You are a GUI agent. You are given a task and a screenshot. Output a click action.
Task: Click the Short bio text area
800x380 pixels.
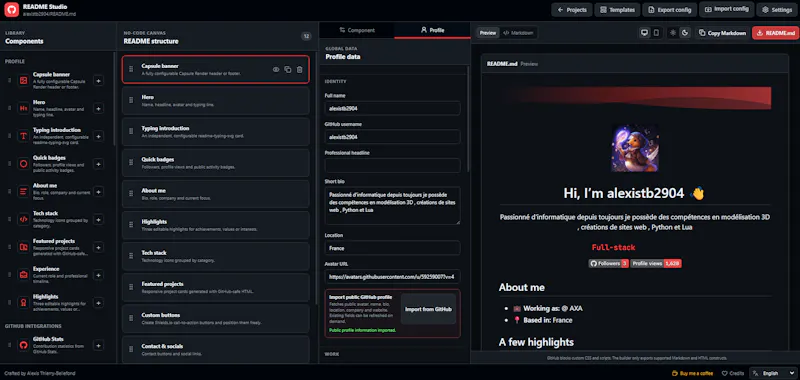(x=392, y=206)
